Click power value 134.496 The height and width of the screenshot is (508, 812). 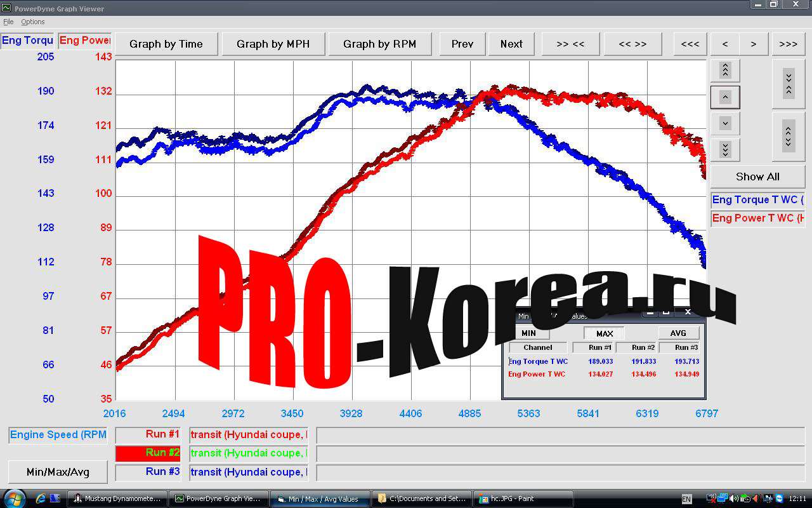pos(643,374)
